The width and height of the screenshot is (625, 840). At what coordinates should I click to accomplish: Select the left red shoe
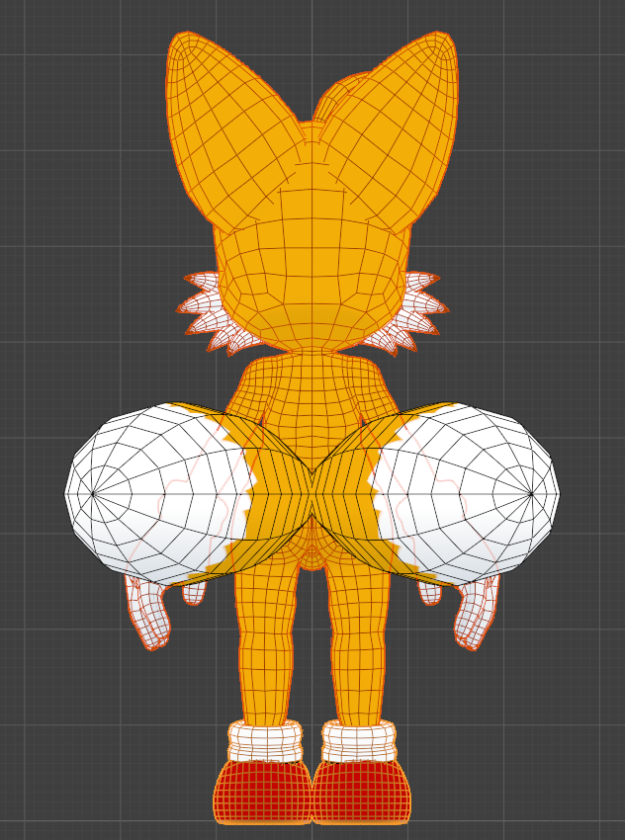[262, 792]
